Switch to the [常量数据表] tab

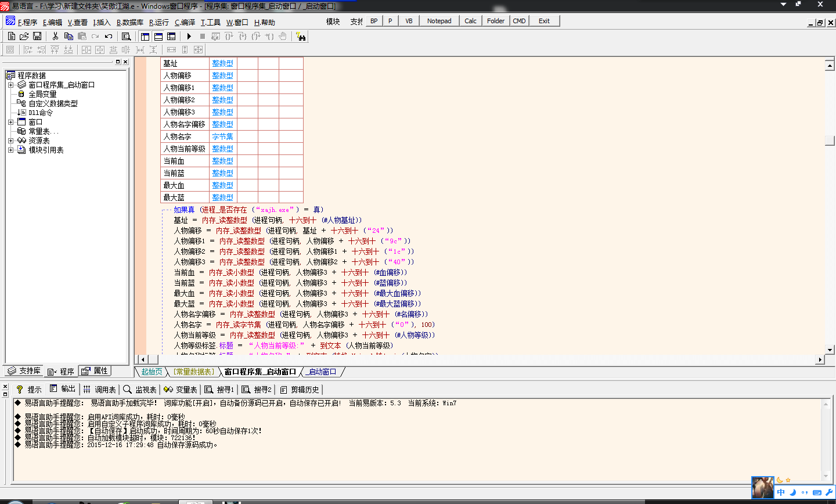coord(194,372)
